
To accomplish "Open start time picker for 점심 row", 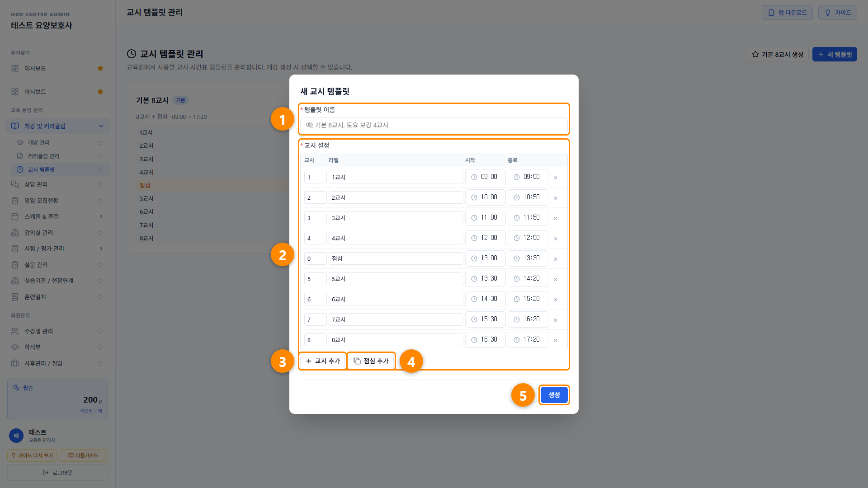I will [485, 258].
